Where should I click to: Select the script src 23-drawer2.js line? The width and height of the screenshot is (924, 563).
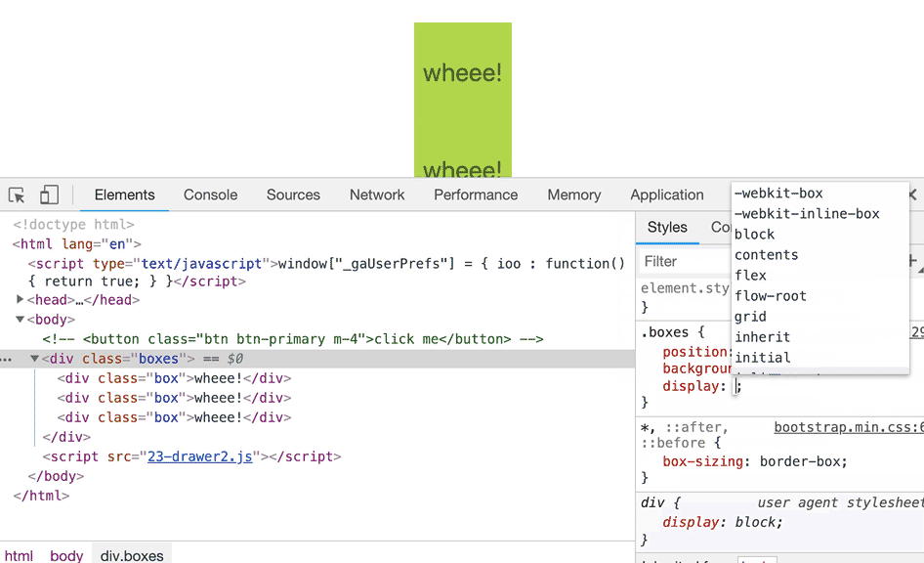[192, 456]
